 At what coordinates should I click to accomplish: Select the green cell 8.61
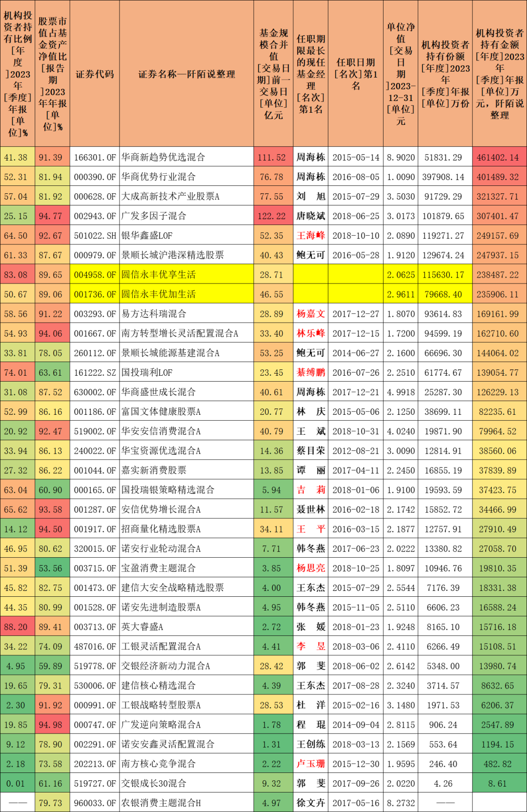point(500,783)
